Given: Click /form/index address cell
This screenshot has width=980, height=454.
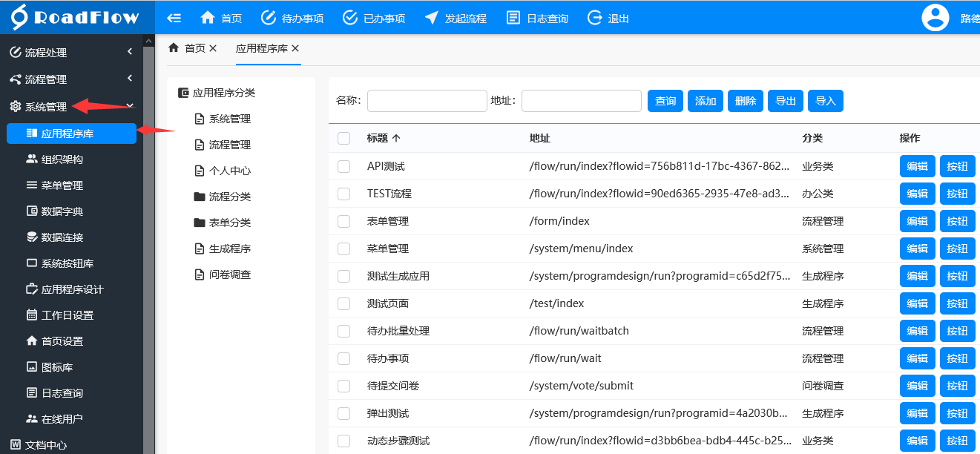Looking at the screenshot, I should [558, 221].
